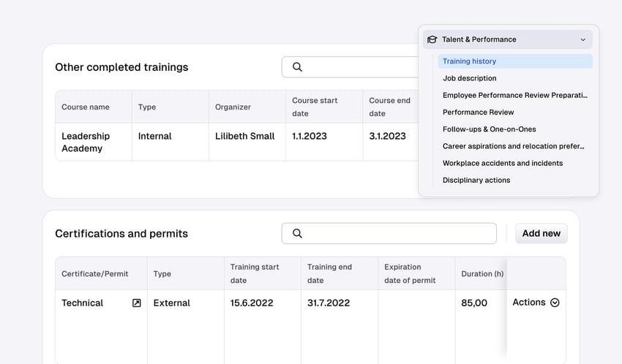Open the external link icon beside Technical

click(136, 303)
